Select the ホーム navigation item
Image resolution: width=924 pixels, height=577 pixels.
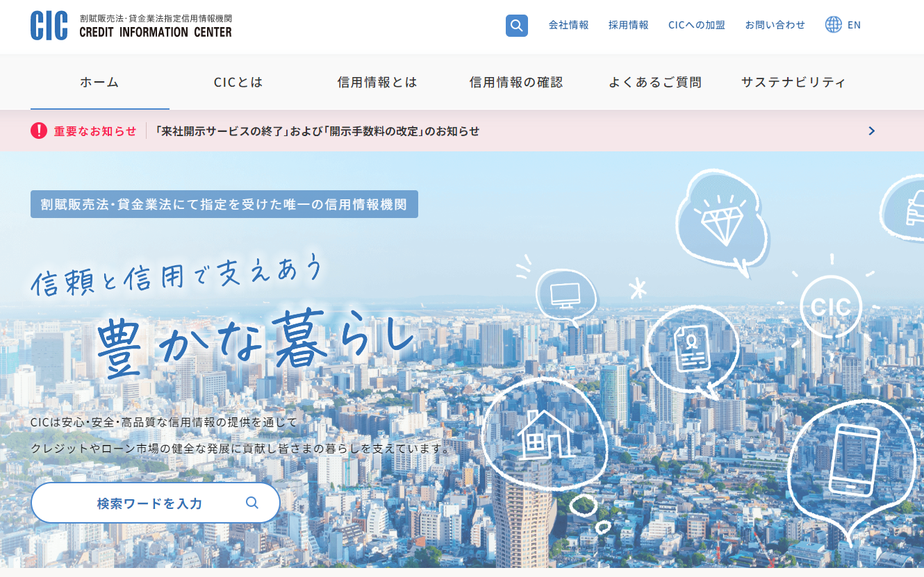tap(99, 82)
